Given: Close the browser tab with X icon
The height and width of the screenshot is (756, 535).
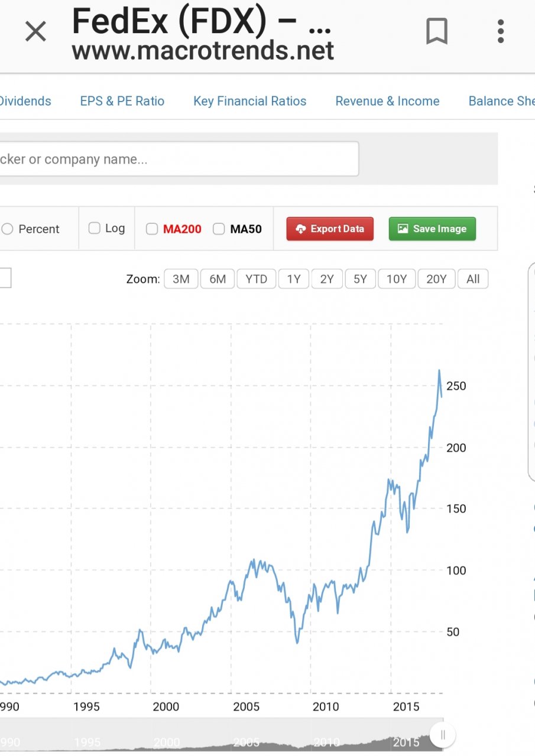Looking at the screenshot, I should click(x=35, y=31).
